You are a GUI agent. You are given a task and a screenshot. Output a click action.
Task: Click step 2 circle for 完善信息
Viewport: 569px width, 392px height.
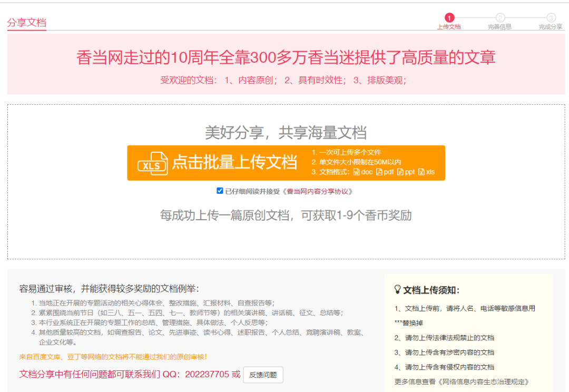point(500,18)
